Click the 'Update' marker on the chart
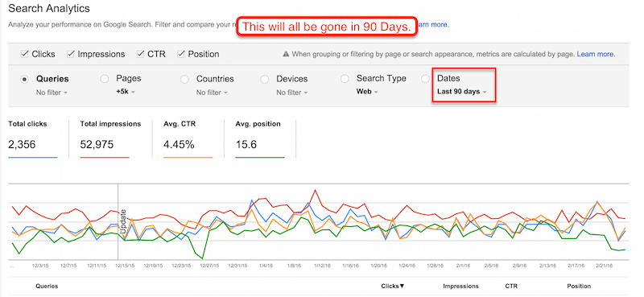The width and height of the screenshot is (644, 297). [122, 222]
